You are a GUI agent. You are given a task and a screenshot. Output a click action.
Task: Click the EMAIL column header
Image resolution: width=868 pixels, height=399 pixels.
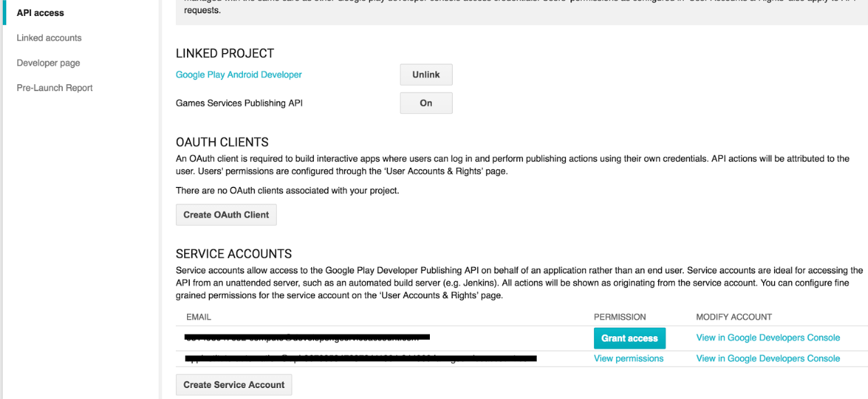[199, 317]
